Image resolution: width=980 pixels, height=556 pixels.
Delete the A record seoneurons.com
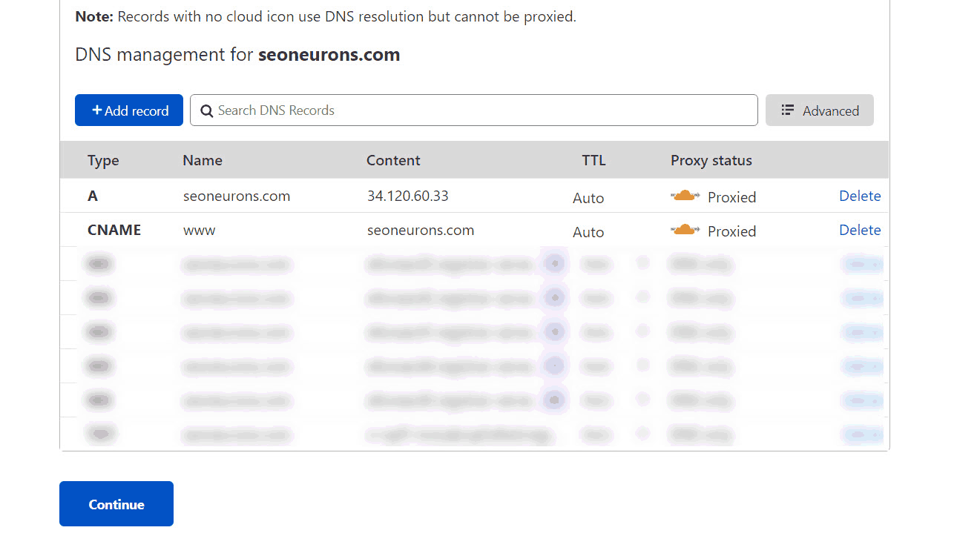[860, 196]
